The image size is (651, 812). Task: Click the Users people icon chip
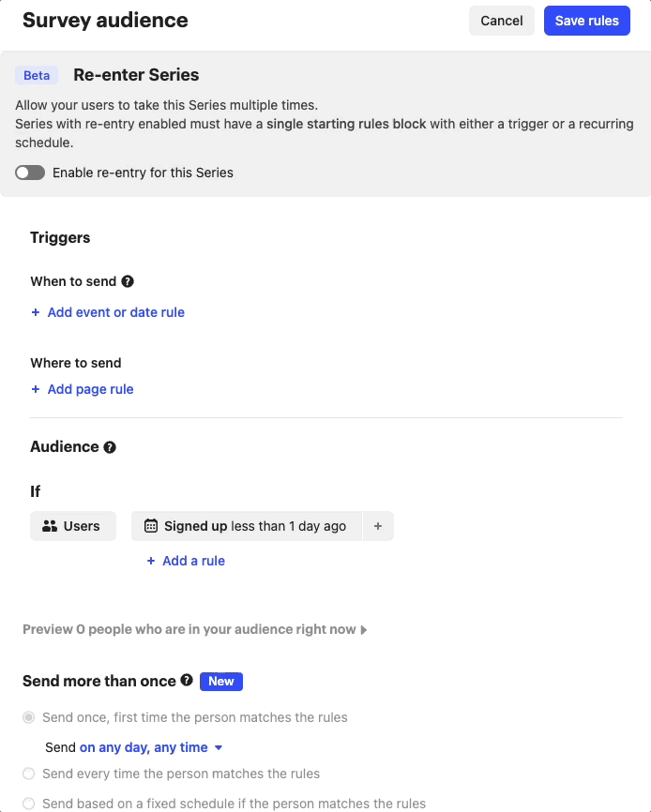click(x=72, y=526)
